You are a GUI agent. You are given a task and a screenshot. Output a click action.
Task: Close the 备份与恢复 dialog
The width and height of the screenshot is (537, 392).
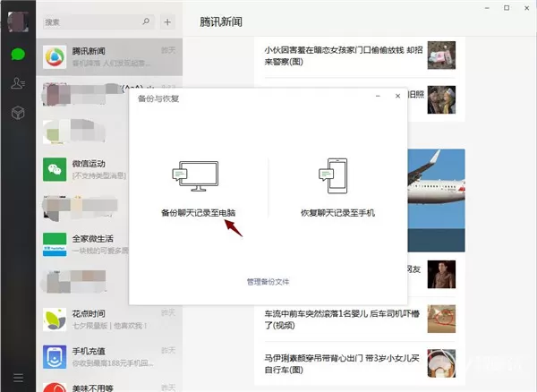click(x=397, y=96)
